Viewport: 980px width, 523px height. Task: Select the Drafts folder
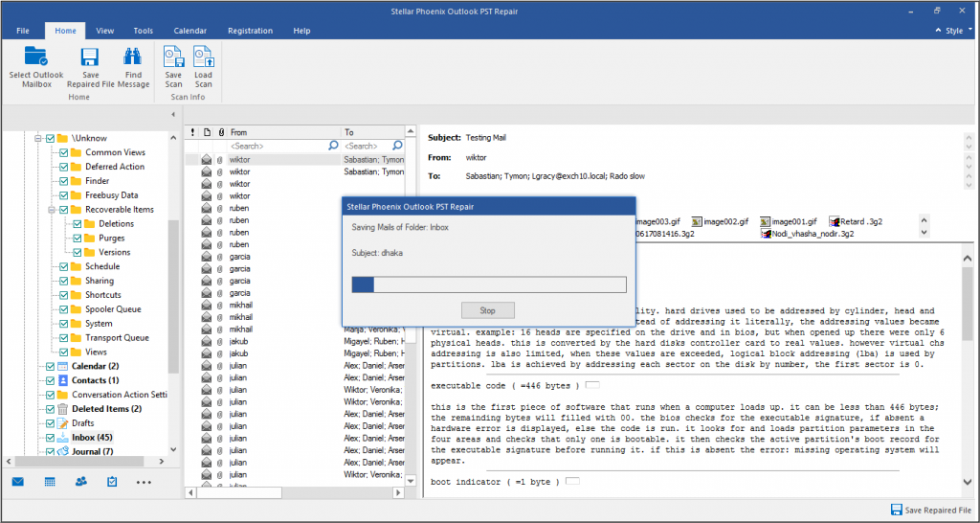tap(82, 423)
